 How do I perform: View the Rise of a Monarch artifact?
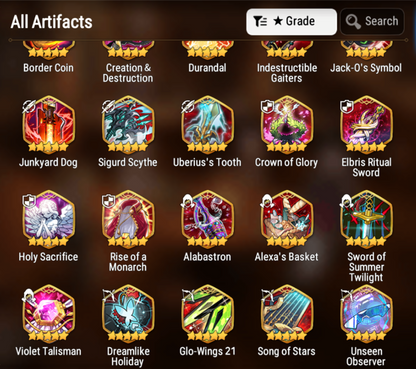click(x=128, y=219)
